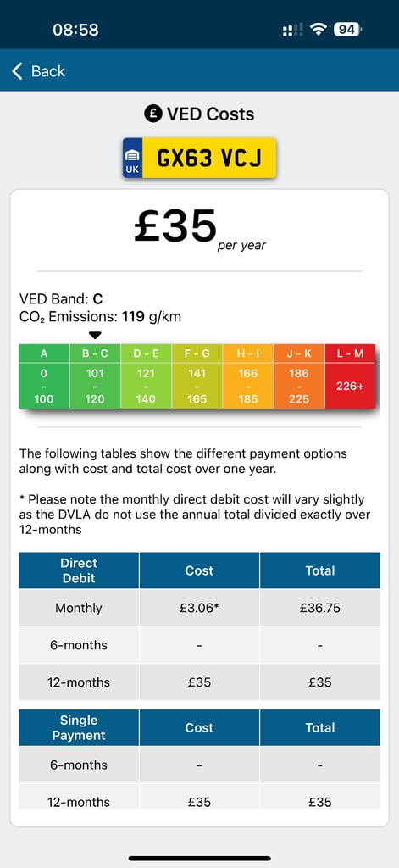Tap the black band indicator triangle
Screen dimensions: 399x868
95,335
